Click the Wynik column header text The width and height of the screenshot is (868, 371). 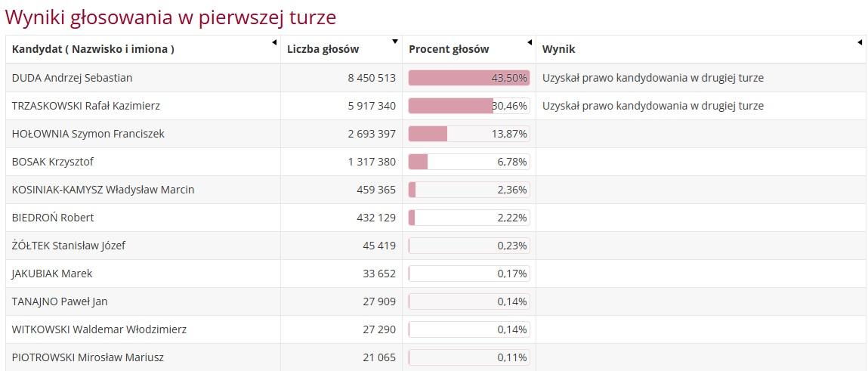click(558, 49)
